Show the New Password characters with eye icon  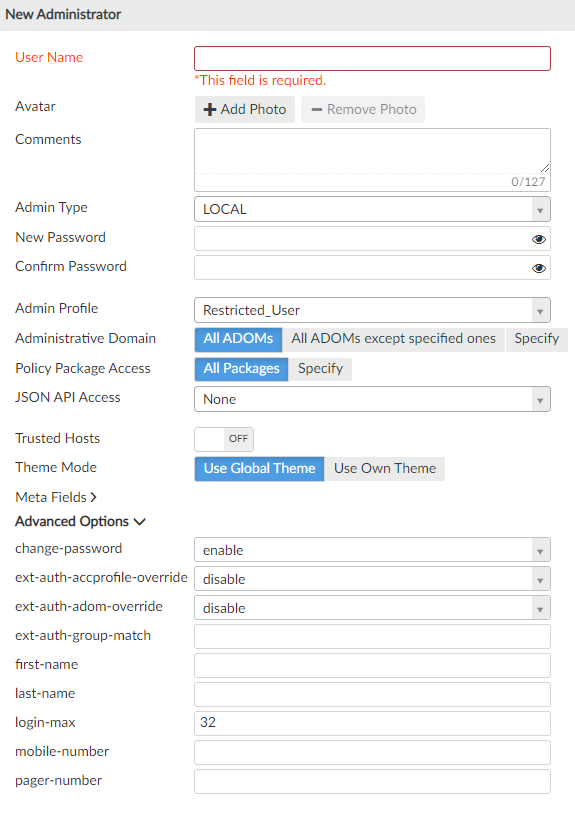click(x=539, y=239)
